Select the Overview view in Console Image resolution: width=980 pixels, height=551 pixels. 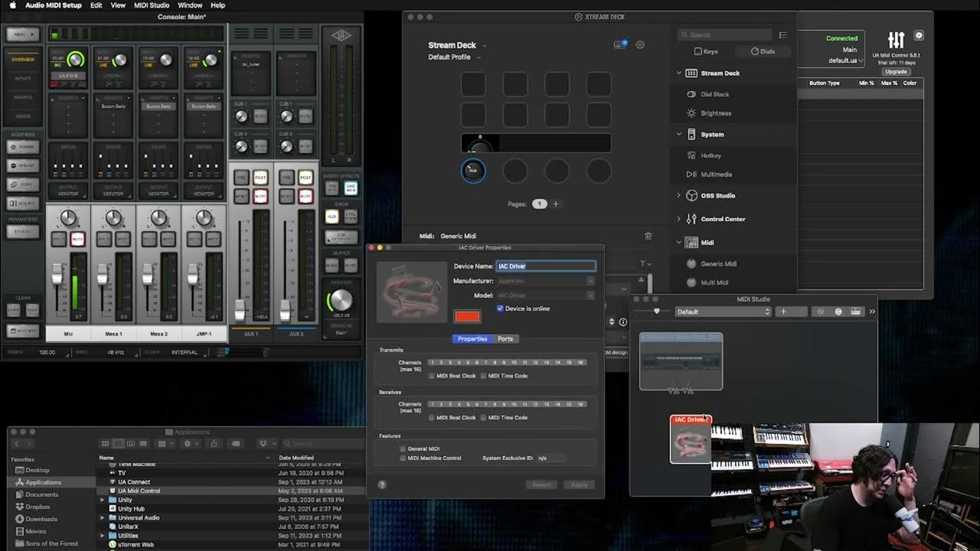(x=23, y=60)
